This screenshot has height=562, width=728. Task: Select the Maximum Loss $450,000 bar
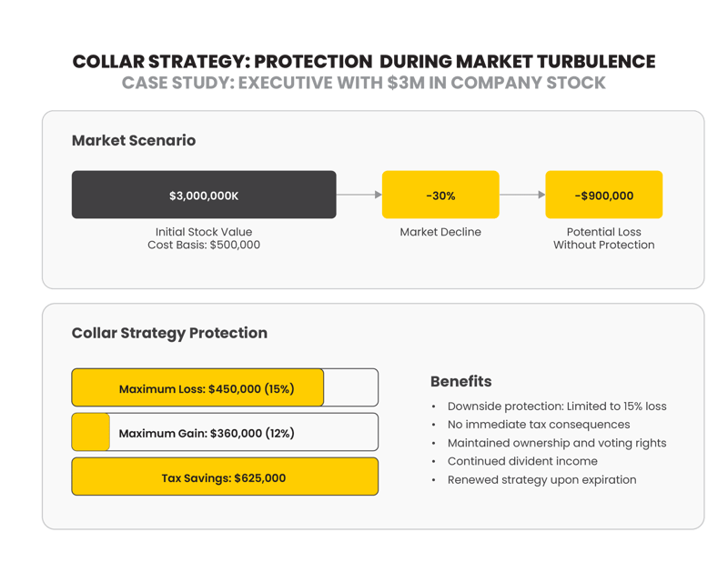click(x=225, y=387)
